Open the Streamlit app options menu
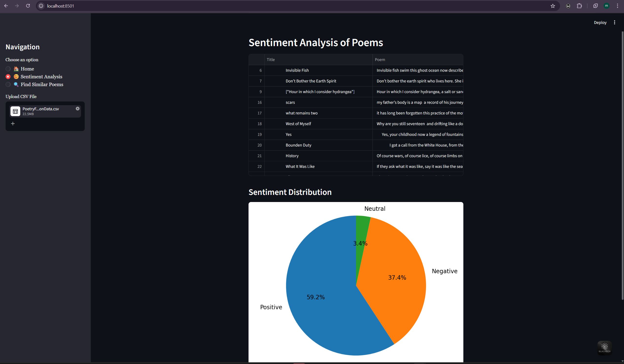Image resolution: width=624 pixels, height=364 pixels. (x=614, y=22)
